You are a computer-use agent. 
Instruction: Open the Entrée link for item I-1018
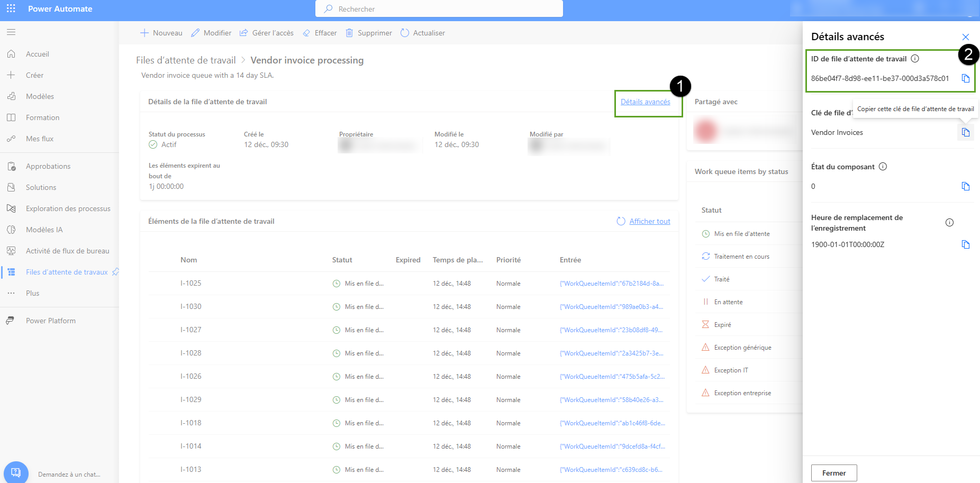point(612,423)
